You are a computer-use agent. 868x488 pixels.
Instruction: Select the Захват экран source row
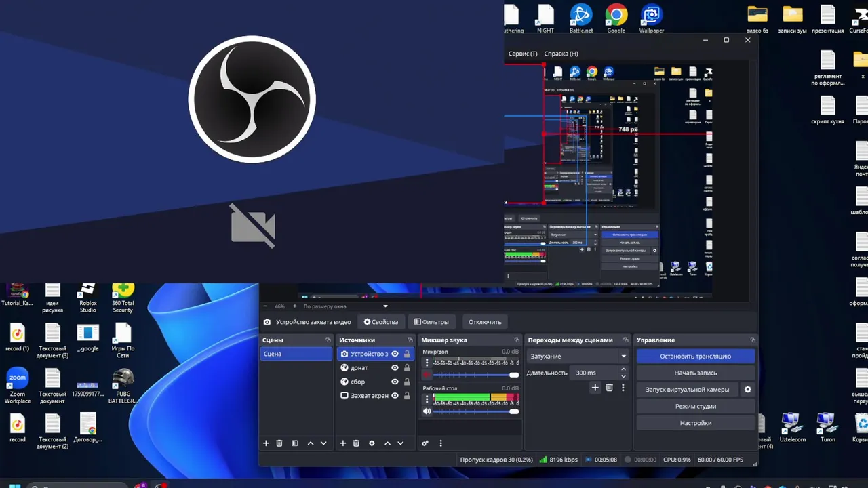pos(376,395)
